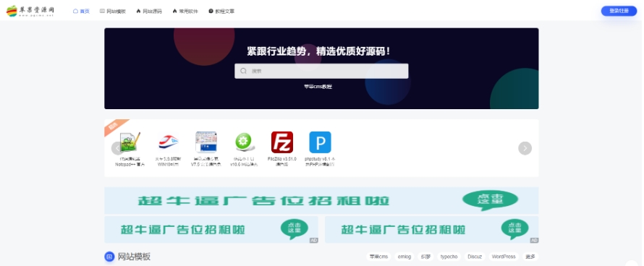The image size is (644, 266).
Task: Select the Discuz category tag
Action: pyautogui.click(x=475, y=257)
